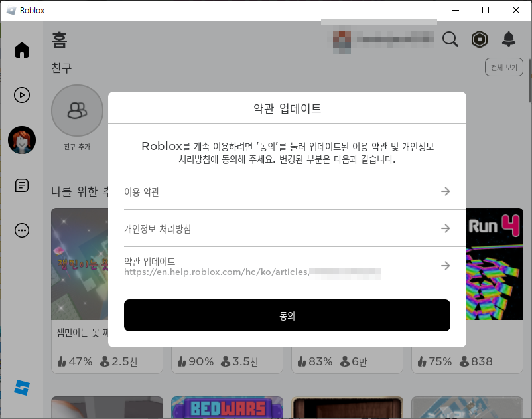
Task: Close the Roblox window
Action: coord(515,10)
